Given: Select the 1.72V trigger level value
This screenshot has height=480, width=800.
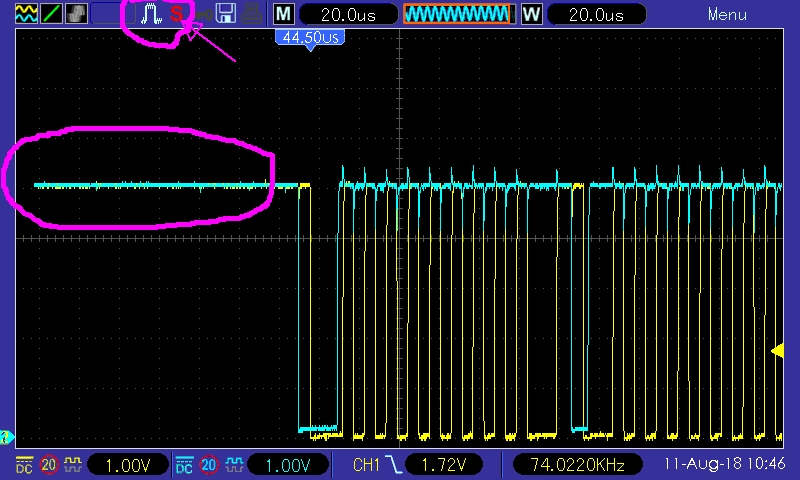Looking at the screenshot, I should click(443, 465).
